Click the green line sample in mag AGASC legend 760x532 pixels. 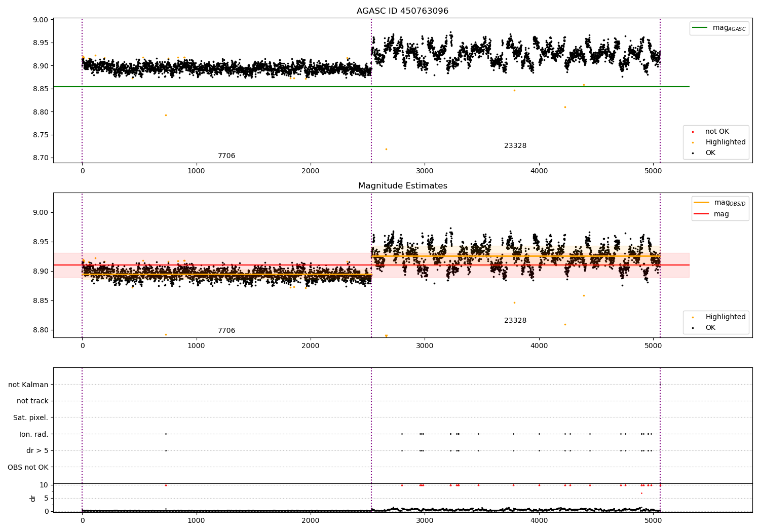click(x=700, y=28)
